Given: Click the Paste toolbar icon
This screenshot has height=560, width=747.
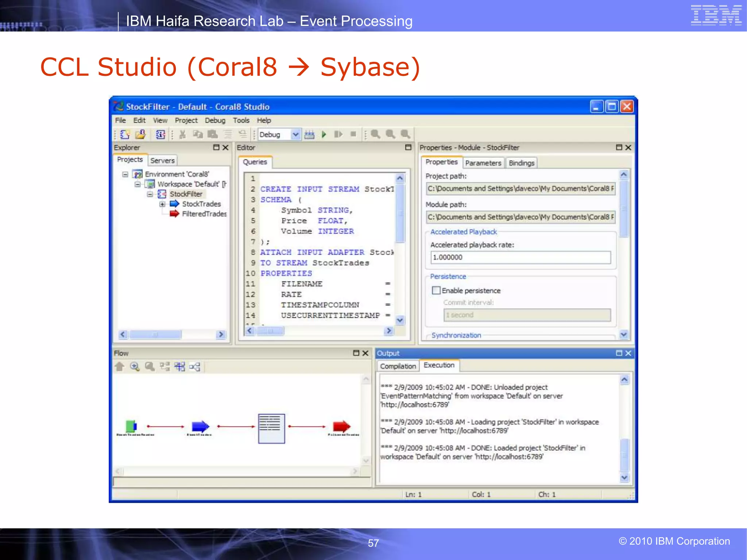Looking at the screenshot, I should coord(213,135).
